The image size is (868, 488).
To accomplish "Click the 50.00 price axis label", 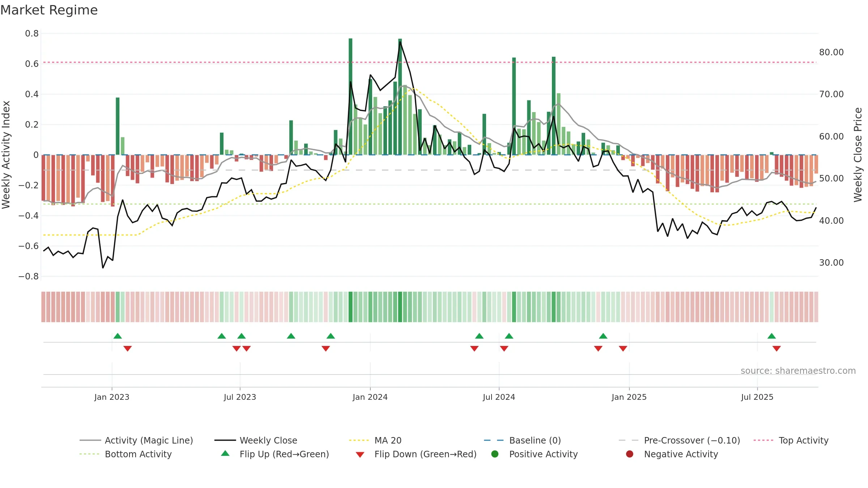I will (831, 179).
